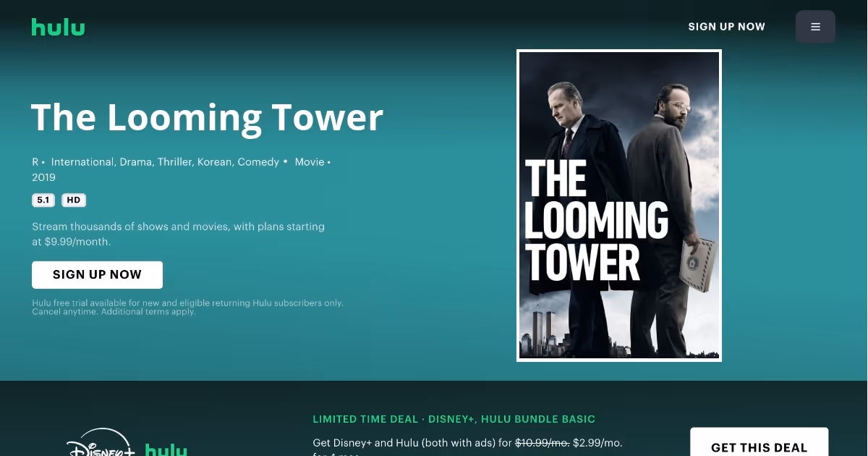Click the R rating label
Viewport: 868px width, 456px height.
(35, 162)
